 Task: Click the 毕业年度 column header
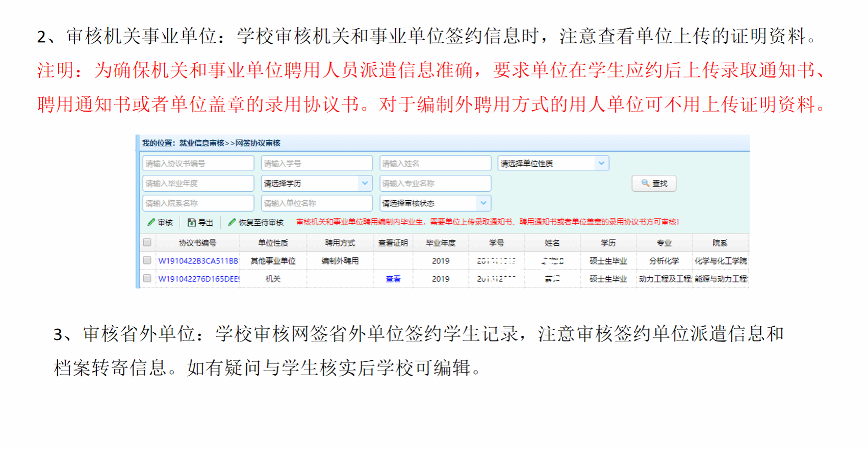click(x=441, y=243)
